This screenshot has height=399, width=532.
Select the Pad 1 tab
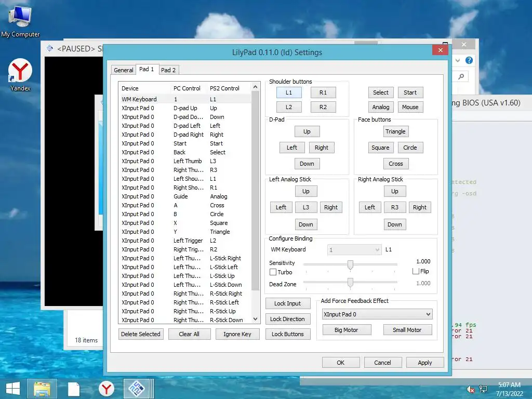[x=147, y=69]
